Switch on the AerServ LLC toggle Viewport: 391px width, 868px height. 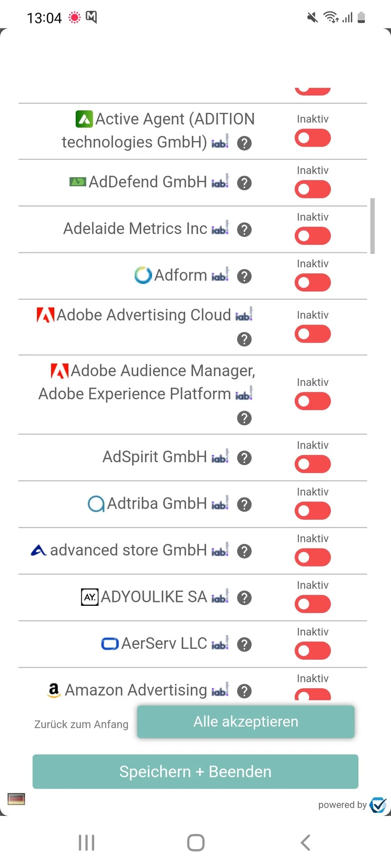(x=312, y=651)
